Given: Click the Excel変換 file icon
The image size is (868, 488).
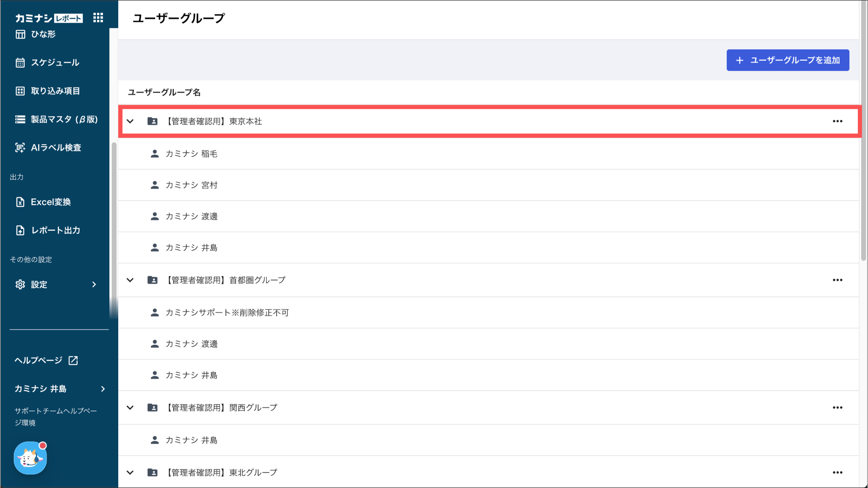Looking at the screenshot, I should [x=20, y=202].
